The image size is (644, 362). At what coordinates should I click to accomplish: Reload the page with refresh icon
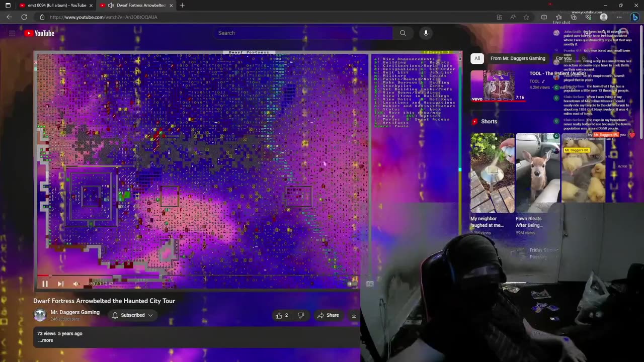24,17
